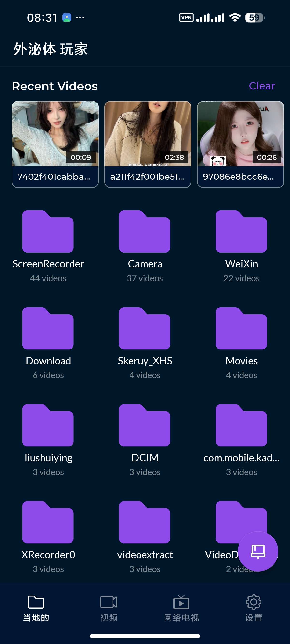Open the DCIM folder icon
Screen dimensions: 290x644
pyautogui.click(x=145, y=425)
